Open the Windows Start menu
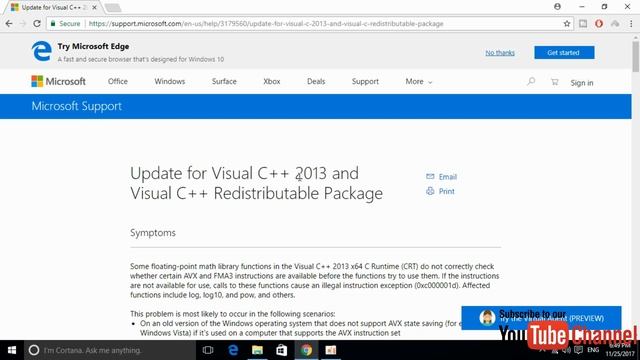Viewport: 640px width, 360px height. click(12, 350)
